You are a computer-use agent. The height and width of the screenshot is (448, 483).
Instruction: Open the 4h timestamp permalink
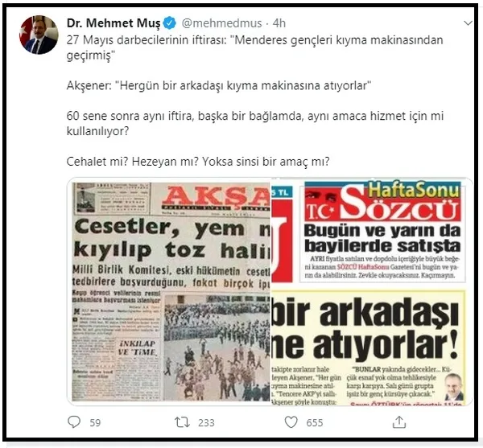click(279, 23)
